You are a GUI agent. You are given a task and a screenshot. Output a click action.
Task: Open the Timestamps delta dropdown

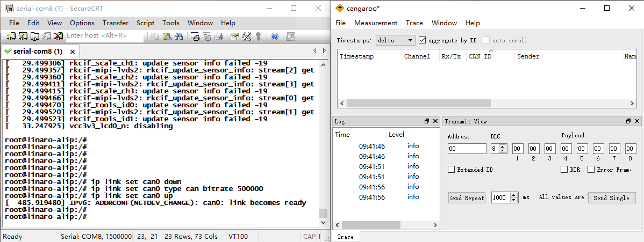point(396,40)
